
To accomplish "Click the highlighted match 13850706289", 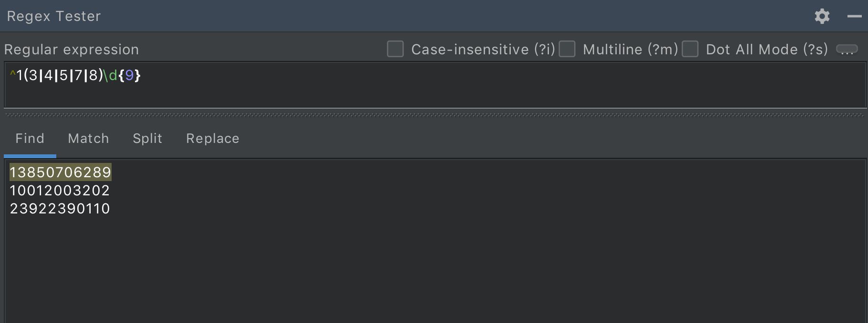I will click(x=60, y=172).
